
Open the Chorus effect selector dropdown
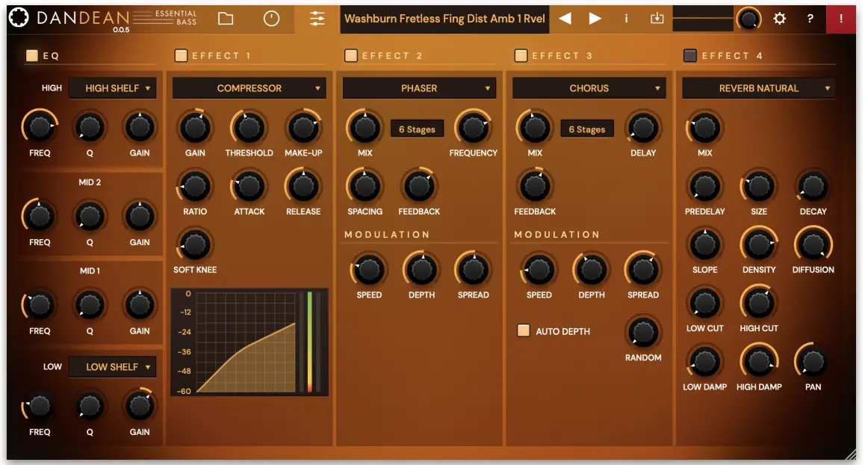click(x=587, y=87)
